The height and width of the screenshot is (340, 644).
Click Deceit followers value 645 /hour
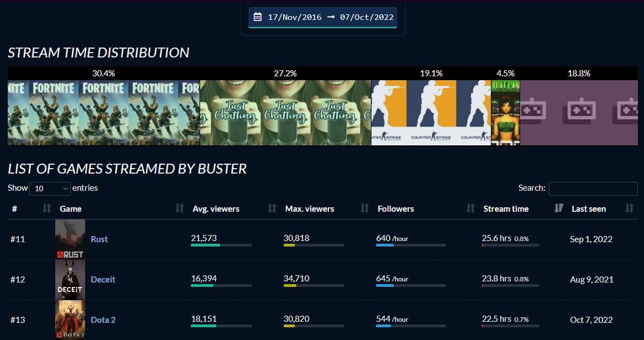(392, 279)
